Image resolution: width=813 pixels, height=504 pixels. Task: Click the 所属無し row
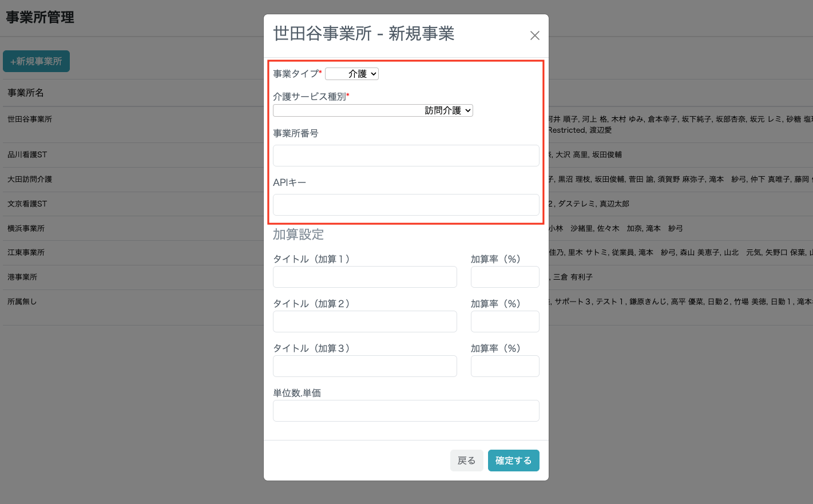coord(22,301)
